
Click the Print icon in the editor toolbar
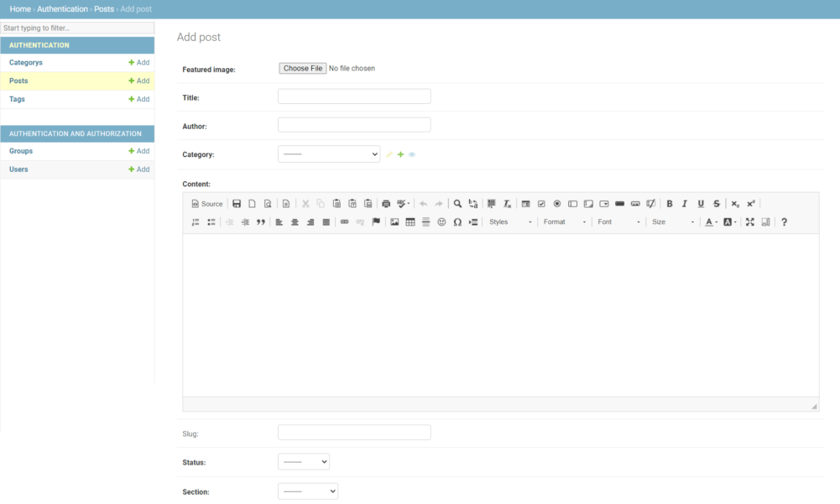coord(386,204)
